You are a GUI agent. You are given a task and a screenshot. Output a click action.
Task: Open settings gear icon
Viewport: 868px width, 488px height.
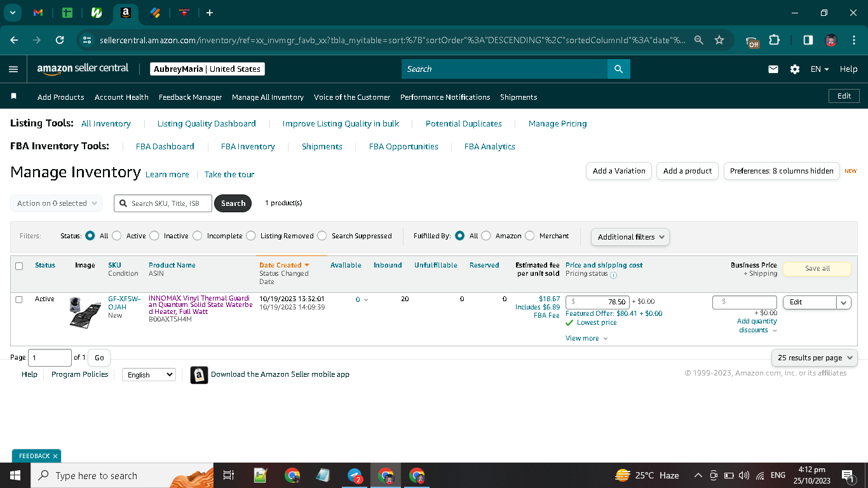(795, 69)
